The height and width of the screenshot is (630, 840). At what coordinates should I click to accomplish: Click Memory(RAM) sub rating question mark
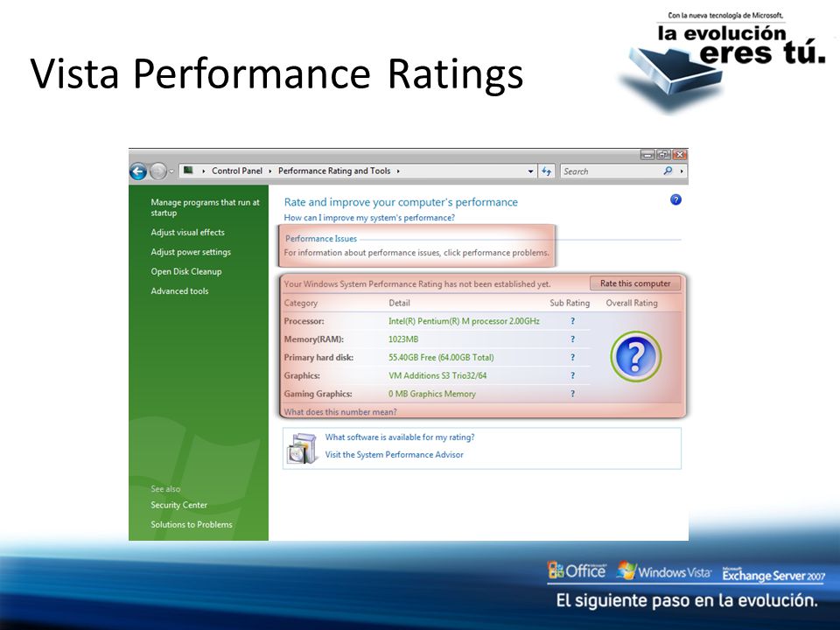pyautogui.click(x=572, y=339)
